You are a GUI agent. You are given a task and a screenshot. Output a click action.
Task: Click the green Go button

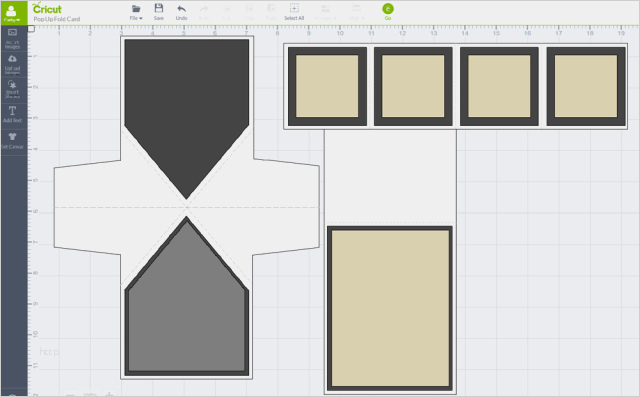388,11
